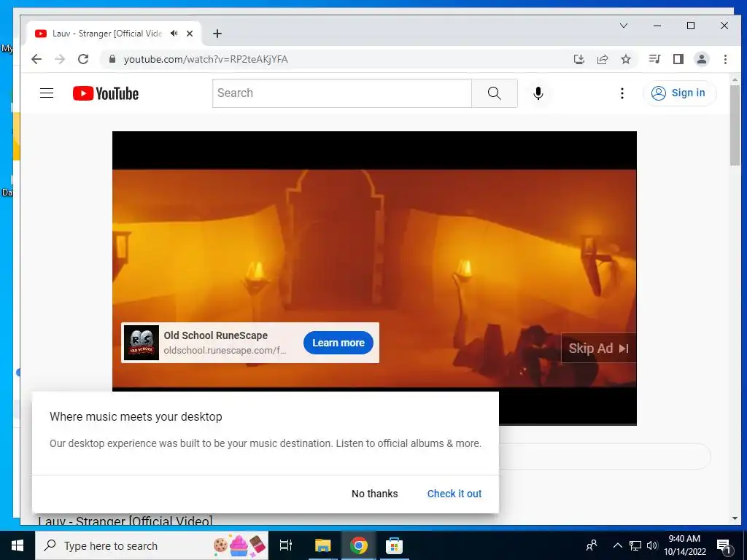747x560 pixels.
Task: Open File Explorer from taskbar
Action: click(322, 545)
